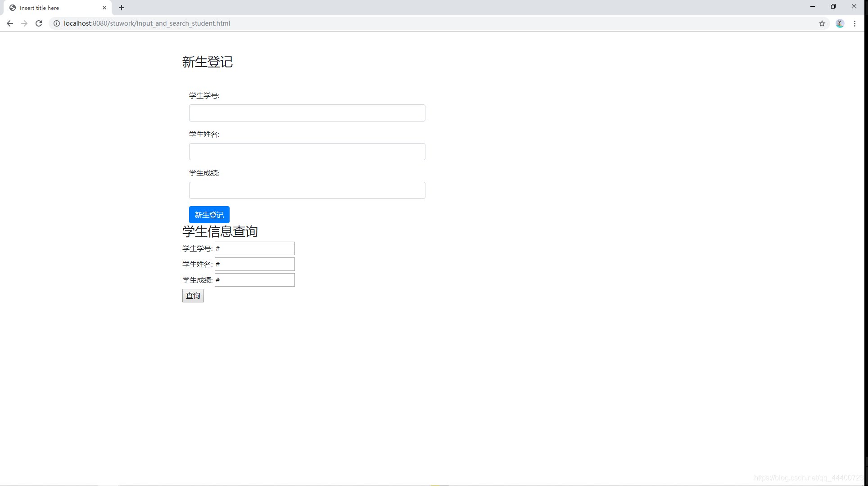Image resolution: width=868 pixels, height=486 pixels.
Task: Click the 学生成绩 query input field
Action: [x=254, y=280]
